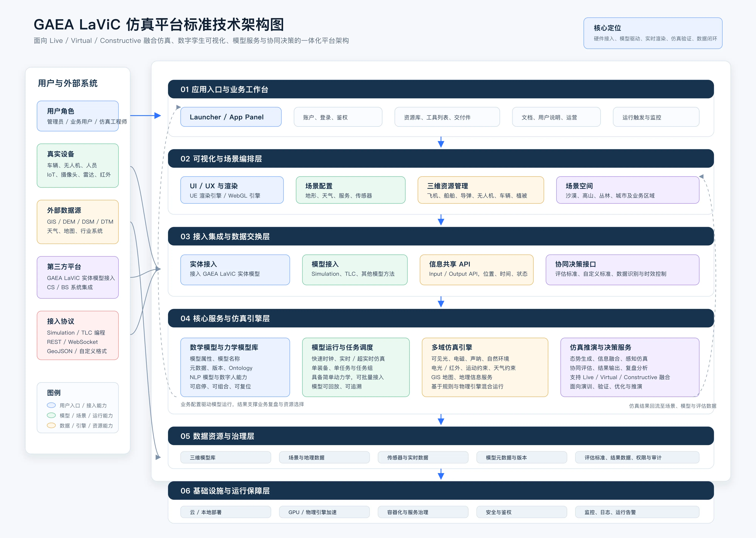This screenshot has width=756, height=538.
Task: Click the subtitle starting 面向 Live / Virtual / Constructive
Action: pos(191,40)
